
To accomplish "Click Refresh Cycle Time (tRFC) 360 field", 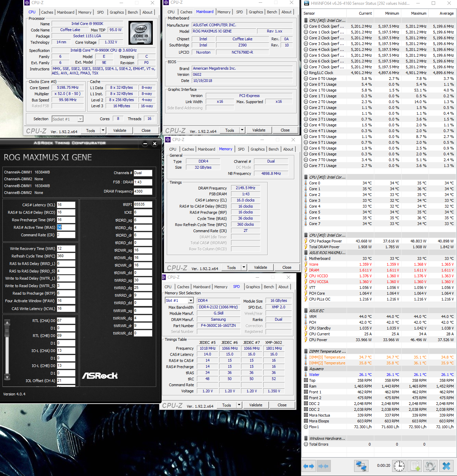I will click(x=66, y=256).
